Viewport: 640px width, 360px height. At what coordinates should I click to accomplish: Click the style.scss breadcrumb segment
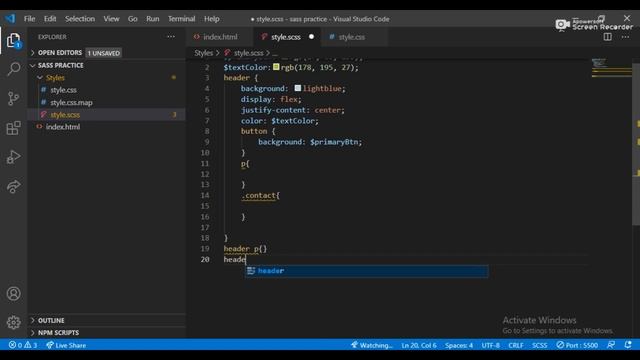(248, 53)
